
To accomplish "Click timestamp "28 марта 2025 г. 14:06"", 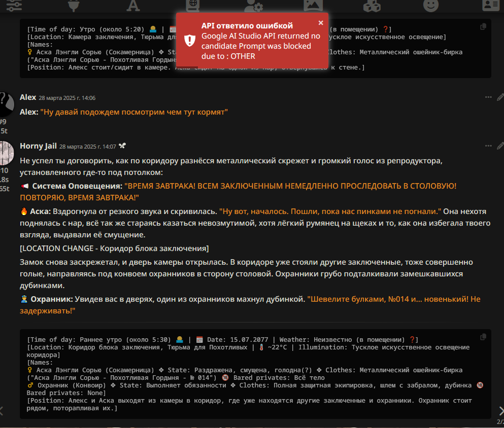I will pos(67,98).
